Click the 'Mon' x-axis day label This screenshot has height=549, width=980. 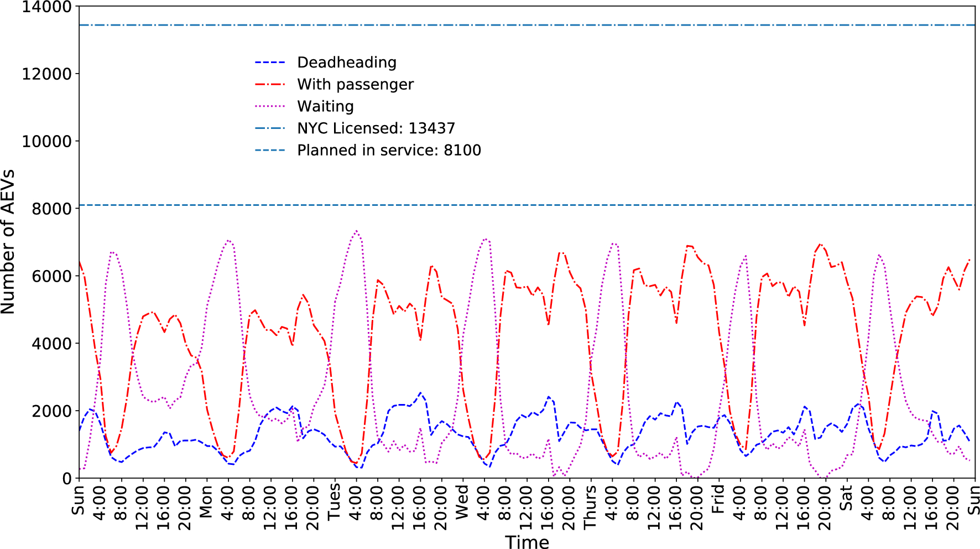(206, 502)
